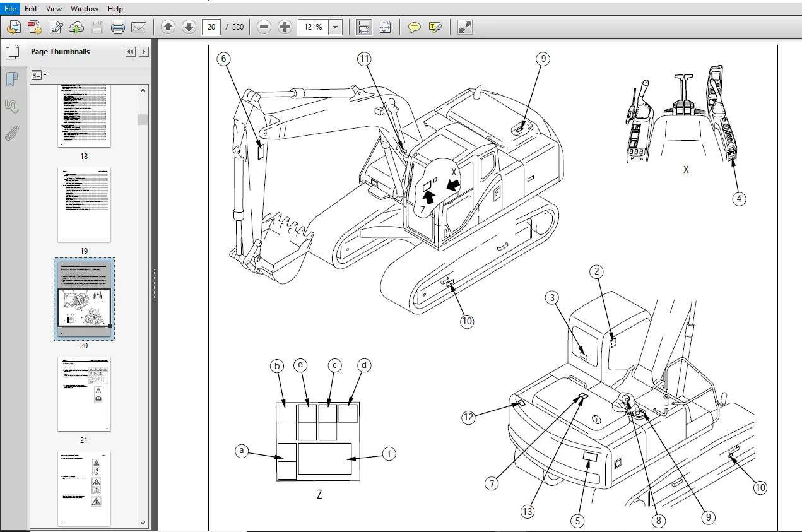This screenshot has width=802, height=532.
Task: Click thumbnail scrollbar up arrow
Action: click(143, 91)
